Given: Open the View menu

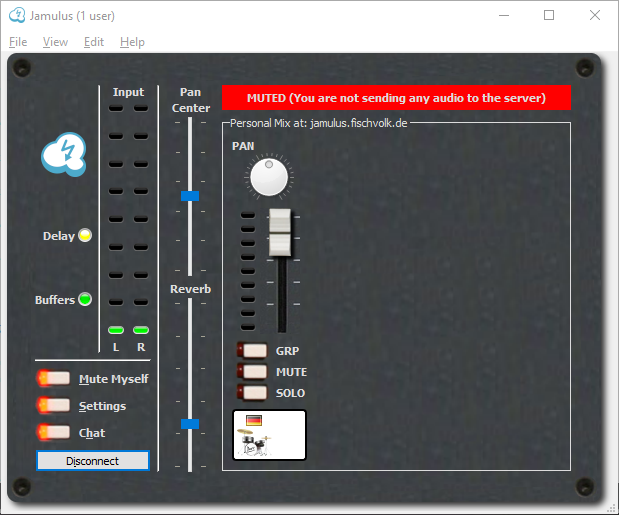Looking at the screenshot, I should (x=55, y=42).
